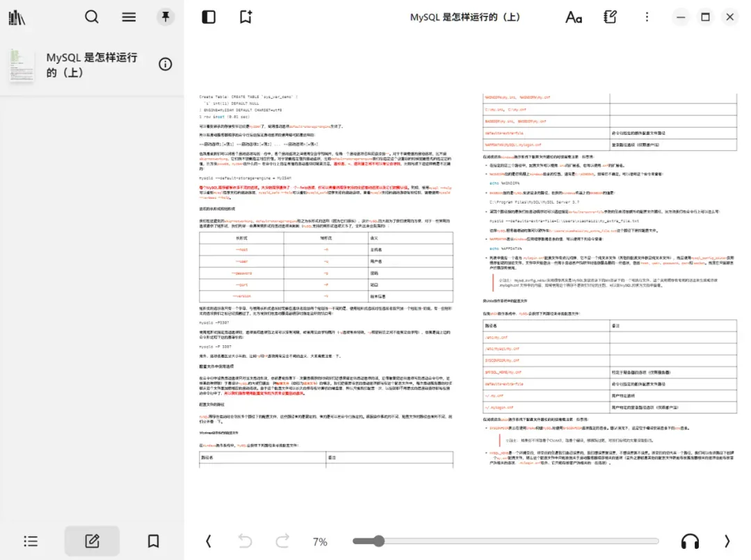Open the sidebar hamburger menu
The height and width of the screenshot is (560, 751).
[129, 17]
